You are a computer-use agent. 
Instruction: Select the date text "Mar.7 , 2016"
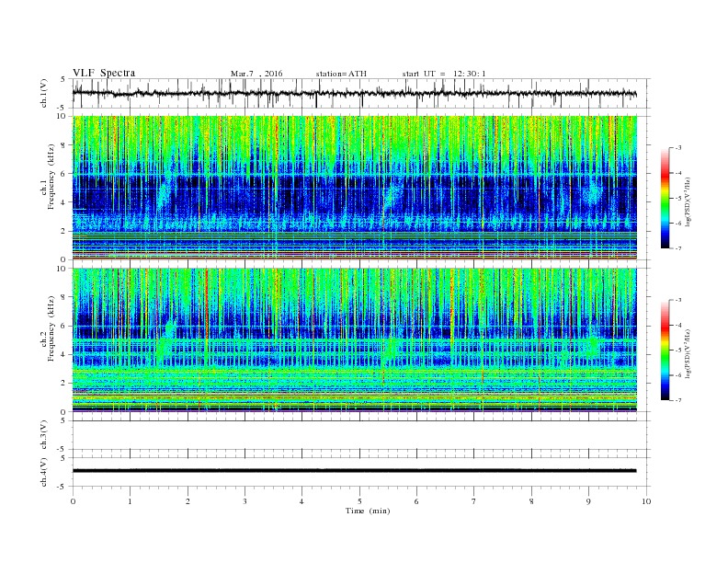(256, 74)
